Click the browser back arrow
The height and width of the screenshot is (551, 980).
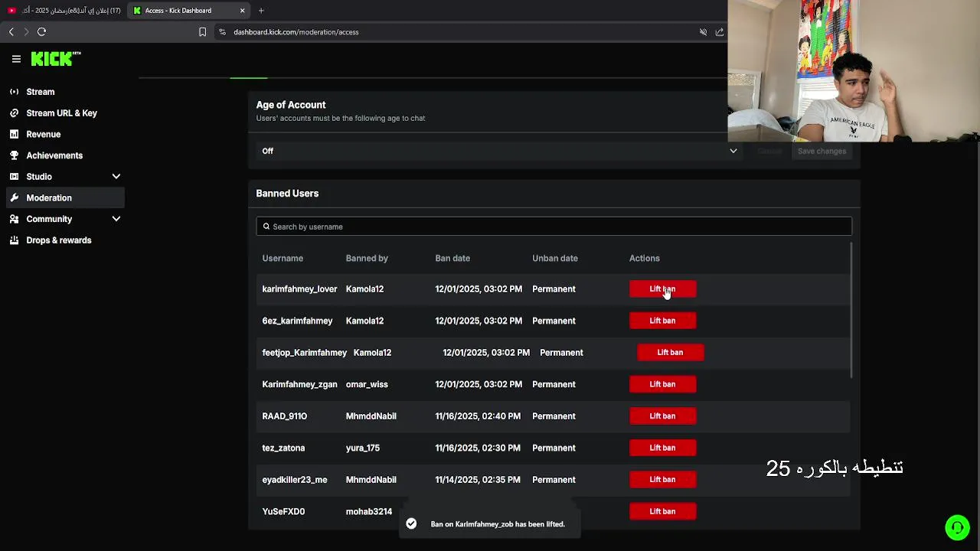pyautogui.click(x=11, y=32)
